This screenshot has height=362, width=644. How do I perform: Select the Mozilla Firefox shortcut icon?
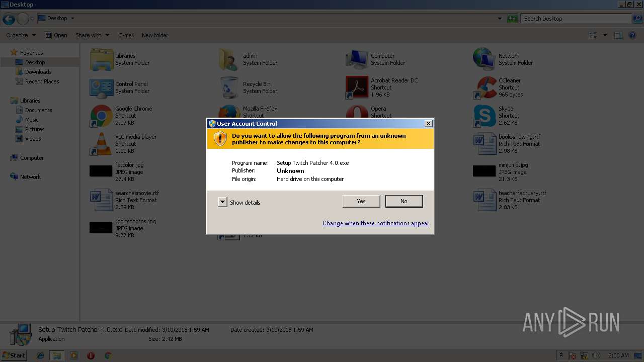pyautogui.click(x=229, y=111)
